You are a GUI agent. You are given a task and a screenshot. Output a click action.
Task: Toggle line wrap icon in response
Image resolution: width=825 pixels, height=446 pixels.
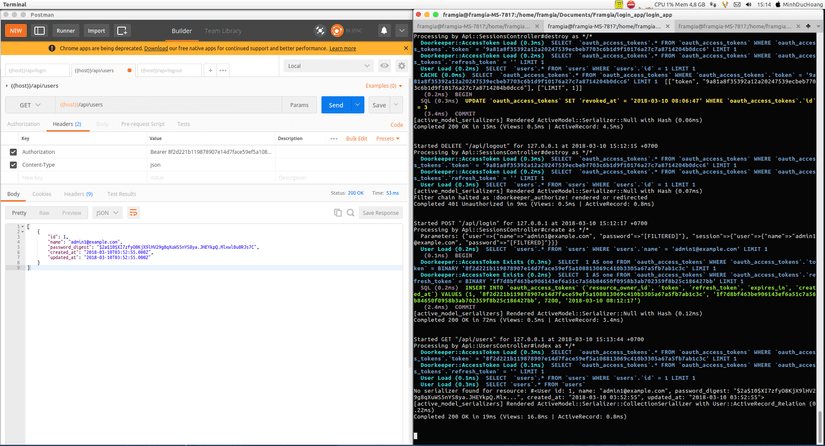click(133, 213)
